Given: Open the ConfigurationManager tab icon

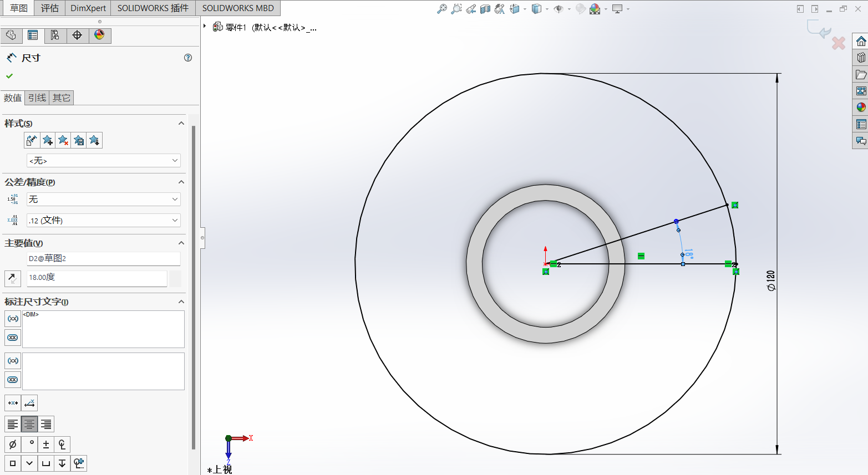Looking at the screenshot, I should (55, 35).
